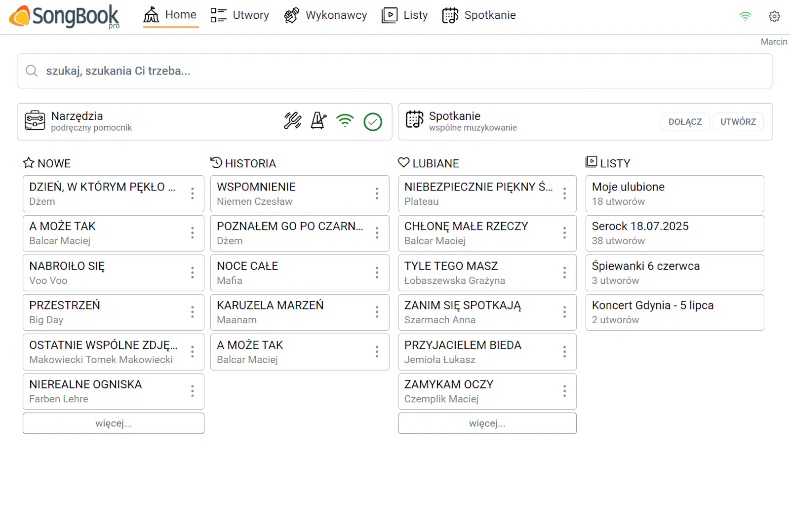The image size is (790, 532).
Task: Open the Serock 18.07.2025 list
Action: pos(675,233)
